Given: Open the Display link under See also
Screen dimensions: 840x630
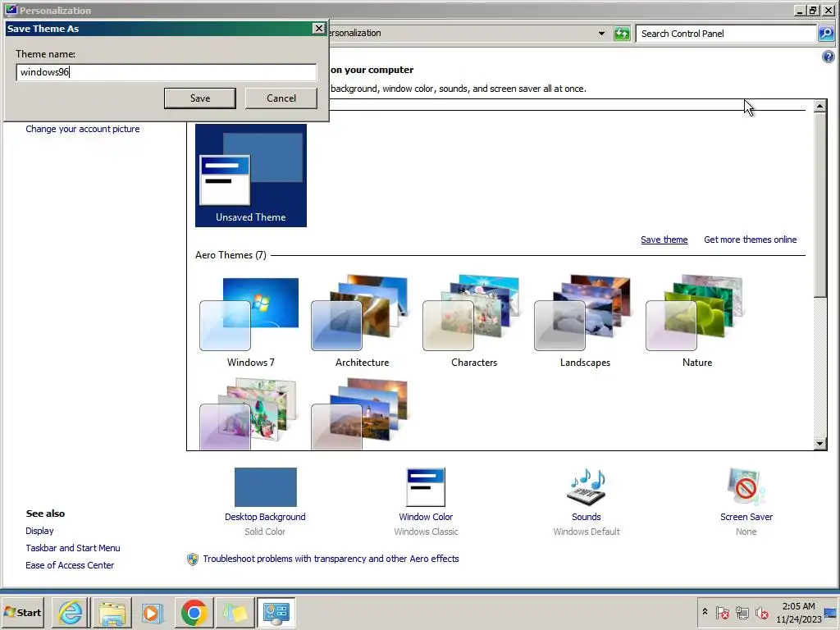Looking at the screenshot, I should (39, 531).
